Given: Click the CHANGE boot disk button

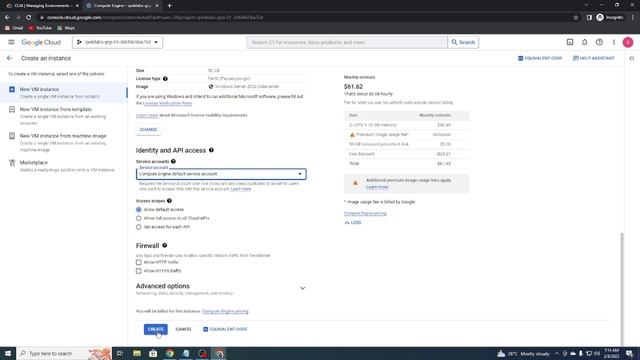Looking at the screenshot, I should pyautogui.click(x=149, y=129).
